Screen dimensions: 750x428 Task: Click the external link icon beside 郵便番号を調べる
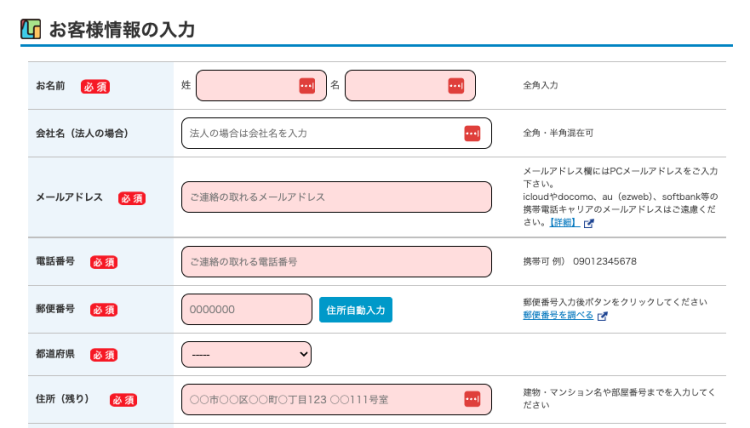tap(603, 316)
